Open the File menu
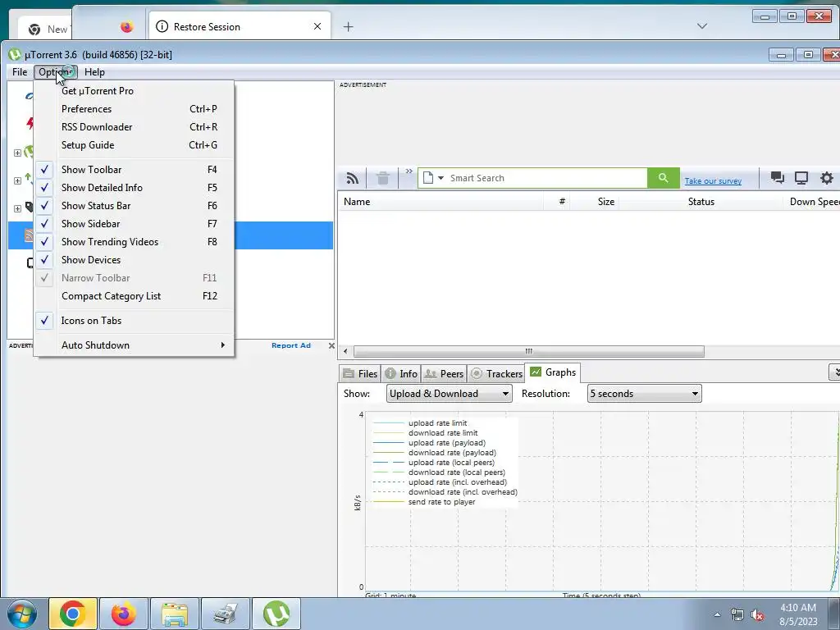Viewport: 840px width, 630px height. click(20, 72)
